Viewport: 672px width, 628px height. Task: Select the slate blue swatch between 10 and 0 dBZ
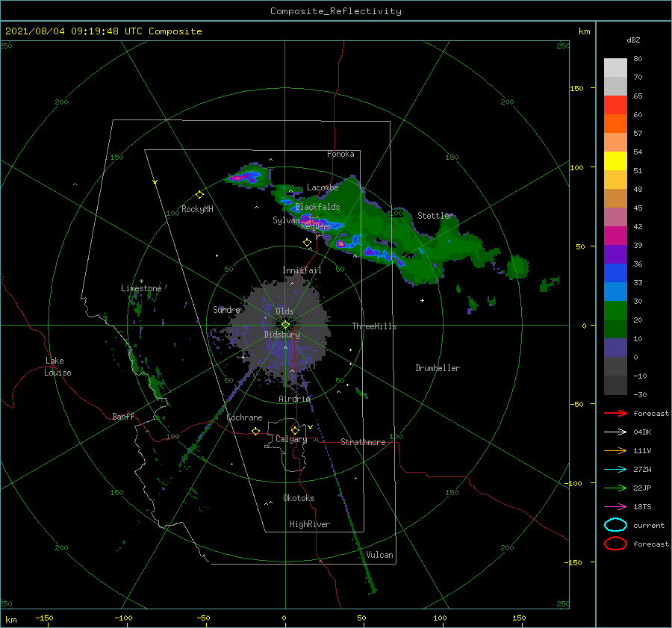[x=615, y=348]
